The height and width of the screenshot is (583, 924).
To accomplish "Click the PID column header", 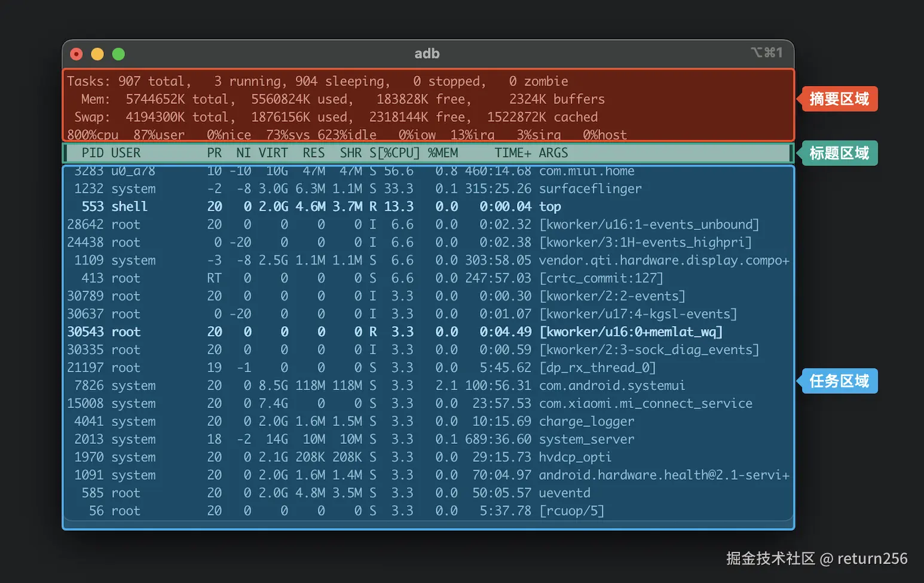I will tap(93, 153).
